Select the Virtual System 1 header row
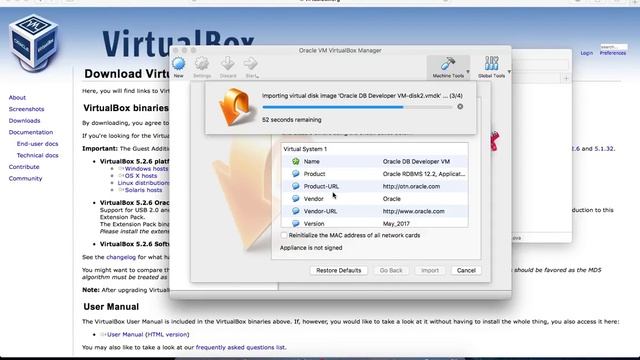Screen dimensions: 640x360 pyautogui.click(x=374, y=149)
